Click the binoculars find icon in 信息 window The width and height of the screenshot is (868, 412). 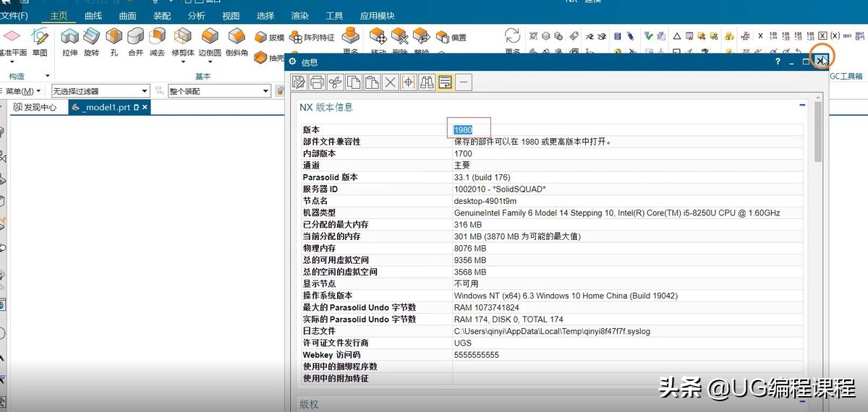pyautogui.click(x=427, y=82)
